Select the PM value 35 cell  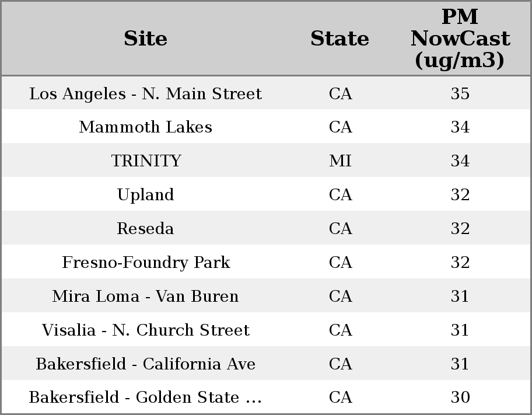coord(460,93)
